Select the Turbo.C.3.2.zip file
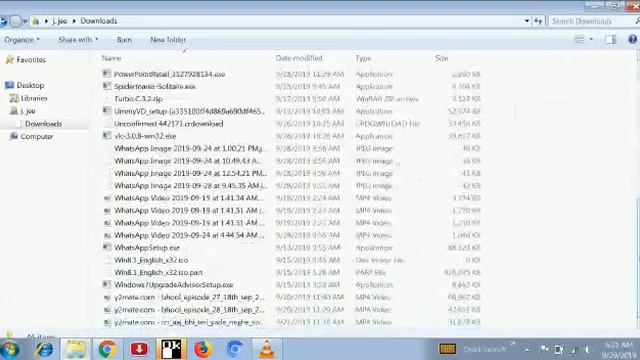Screen dimensions: 640x360 (x=138, y=99)
